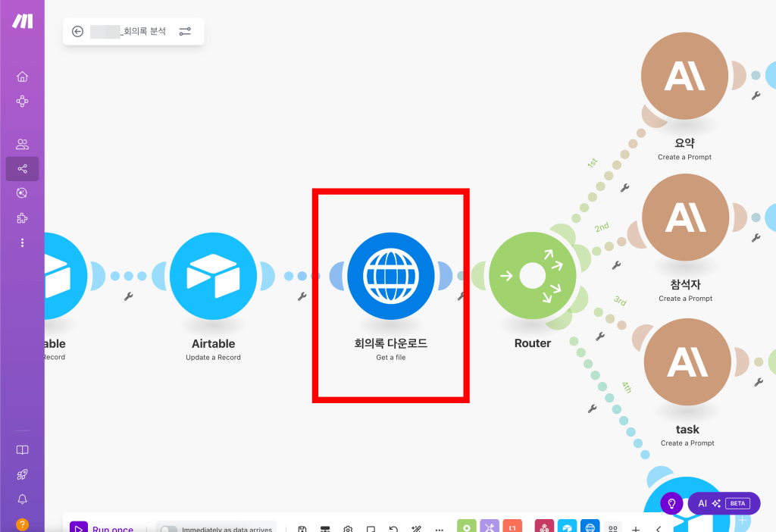Open the green Flow Control app icon

coord(466,525)
